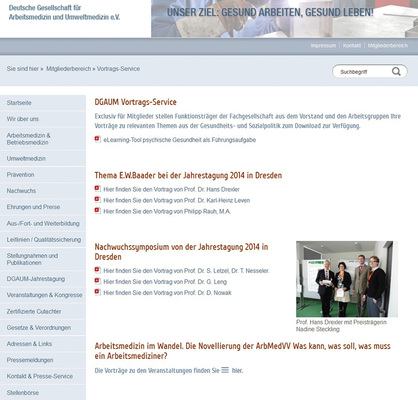Open the Prof. Dr. D. Nowak talk
Screen dimensions: 418x400
(167, 293)
